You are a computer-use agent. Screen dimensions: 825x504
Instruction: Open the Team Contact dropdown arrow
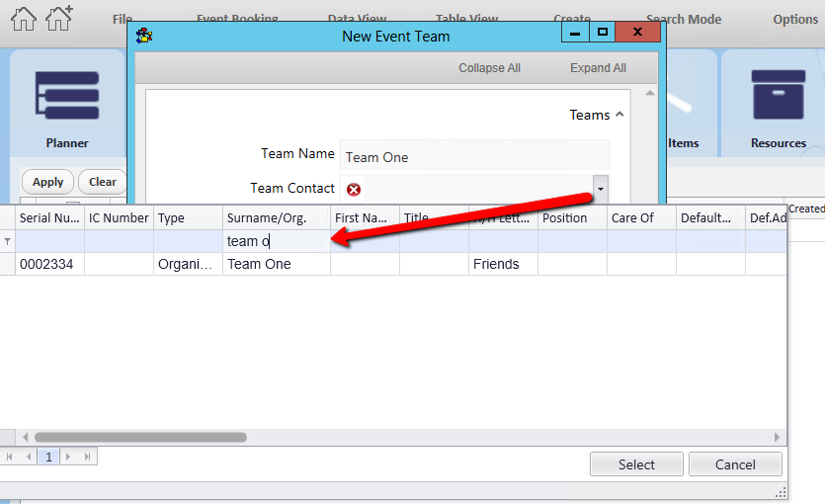(600, 188)
